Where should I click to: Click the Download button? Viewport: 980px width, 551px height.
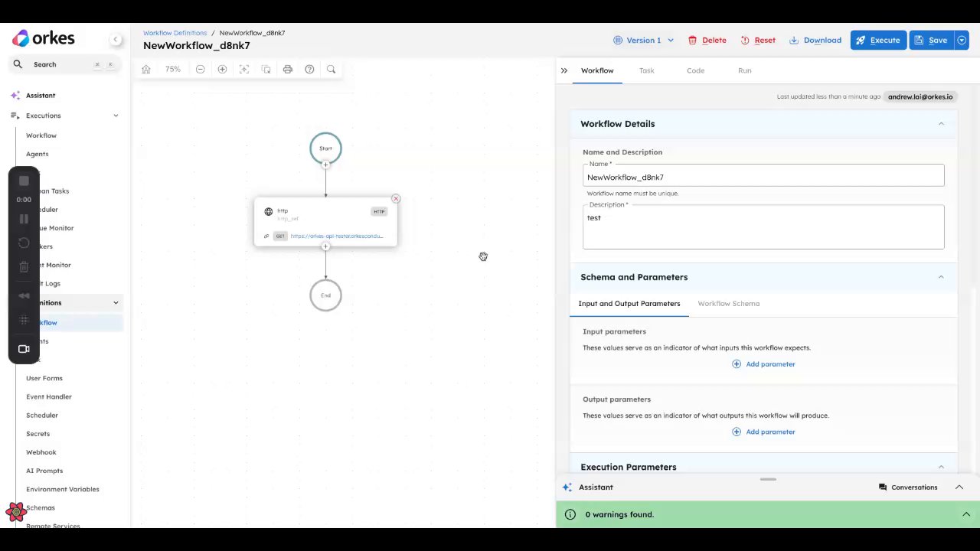pos(815,40)
